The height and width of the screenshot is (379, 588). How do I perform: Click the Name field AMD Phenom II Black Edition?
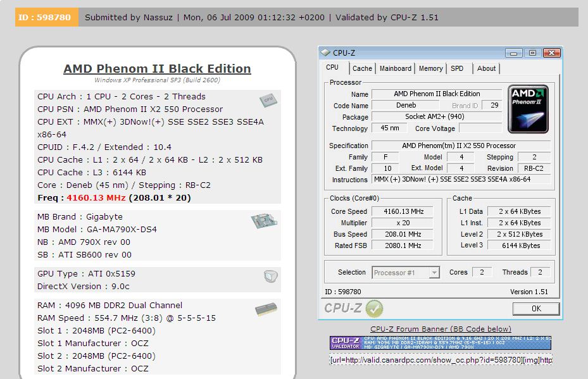click(437, 94)
